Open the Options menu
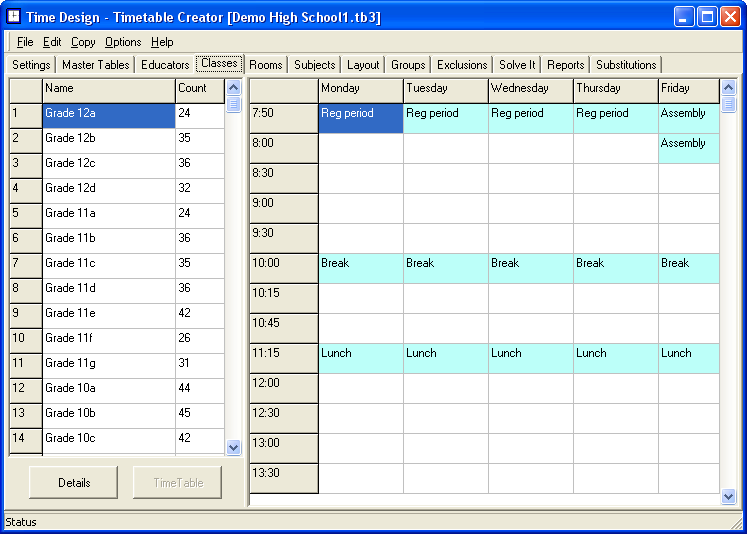The width and height of the screenshot is (747, 534). (123, 42)
